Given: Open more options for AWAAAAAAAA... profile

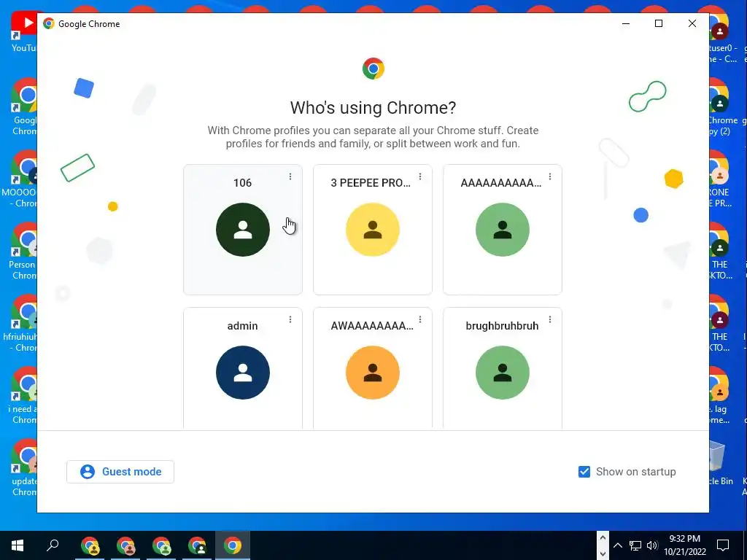Looking at the screenshot, I should [x=420, y=319].
